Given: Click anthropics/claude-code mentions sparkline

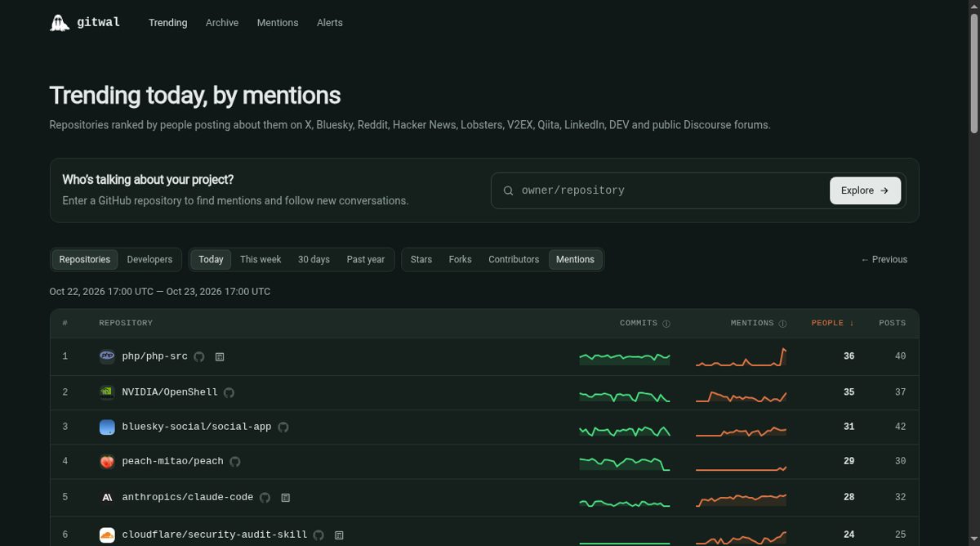Looking at the screenshot, I should coord(741,499).
